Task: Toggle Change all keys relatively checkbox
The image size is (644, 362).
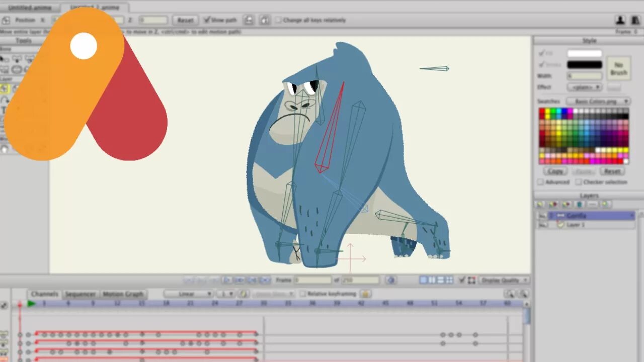Action: 278,20
